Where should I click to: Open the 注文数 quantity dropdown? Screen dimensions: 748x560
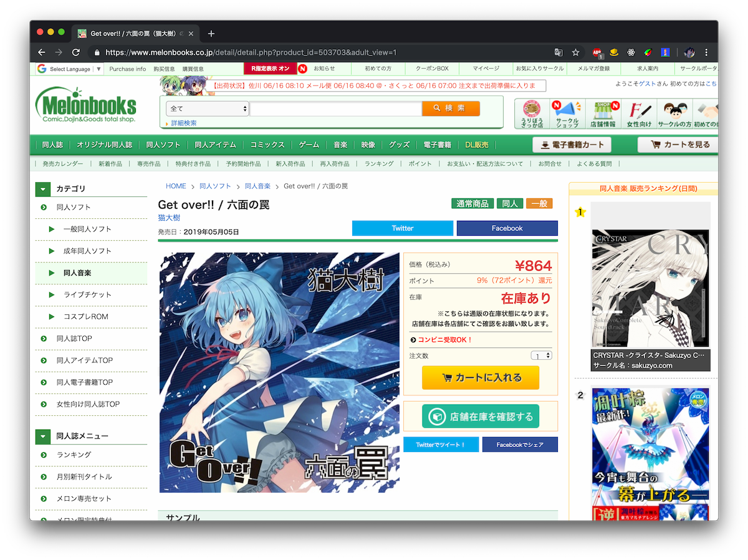tap(541, 355)
